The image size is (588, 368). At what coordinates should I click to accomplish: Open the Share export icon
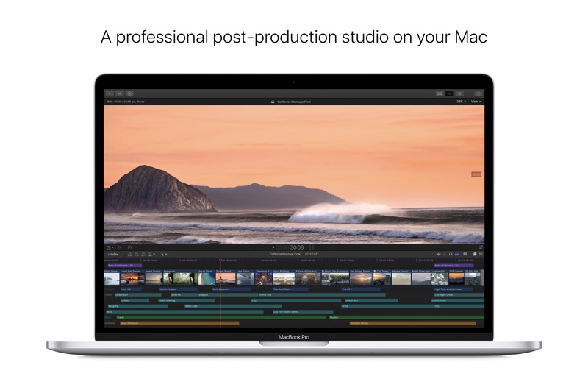click(478, 93)
